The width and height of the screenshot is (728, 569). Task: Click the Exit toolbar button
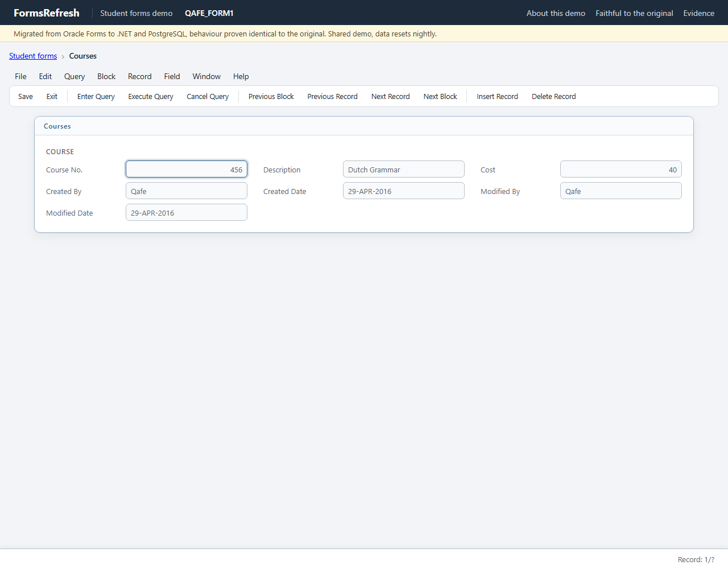click(x=52, y=96)
